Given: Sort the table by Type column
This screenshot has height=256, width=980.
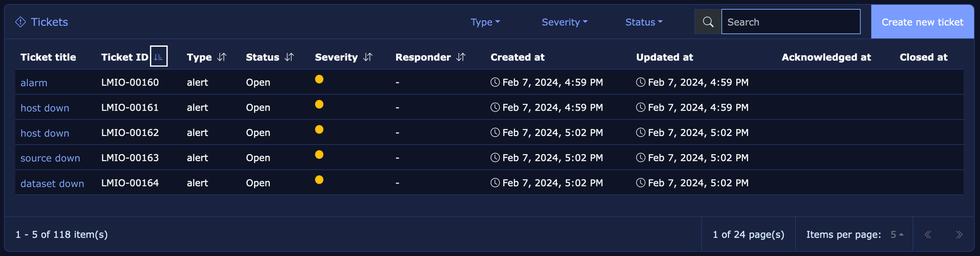Looking at the screenshot, I should pyautogui.click(x=222, y=57).
